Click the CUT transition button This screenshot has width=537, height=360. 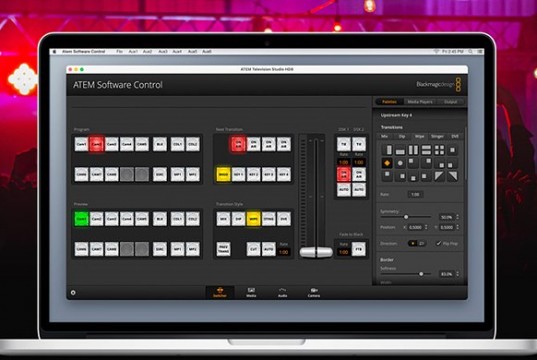click(253, 249)
